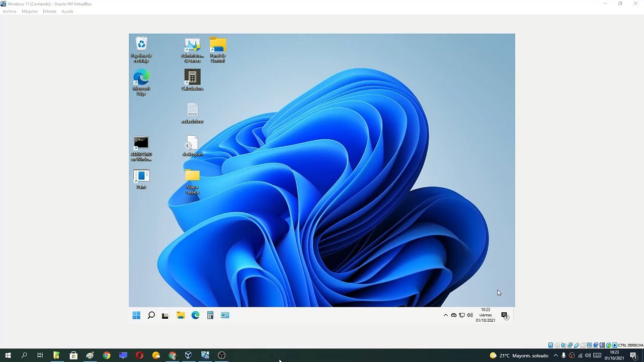Open Control Panel icon in guest taskbar
Image resolution: width=644 pixels, height=362 pixels.
(225, 315)
